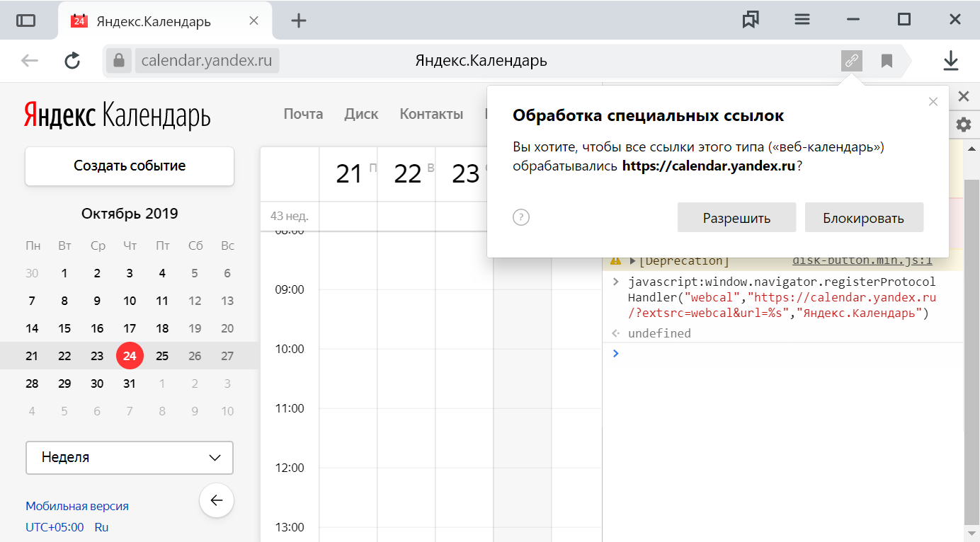Open the Неделя view dropdown

[130, 458]
